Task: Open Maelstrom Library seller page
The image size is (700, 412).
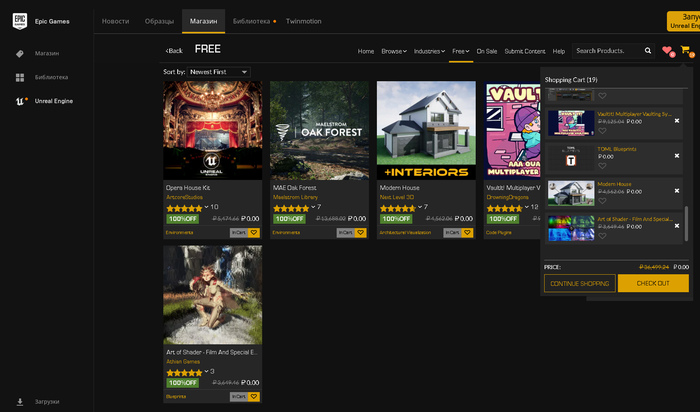Action: coord(295,197)
